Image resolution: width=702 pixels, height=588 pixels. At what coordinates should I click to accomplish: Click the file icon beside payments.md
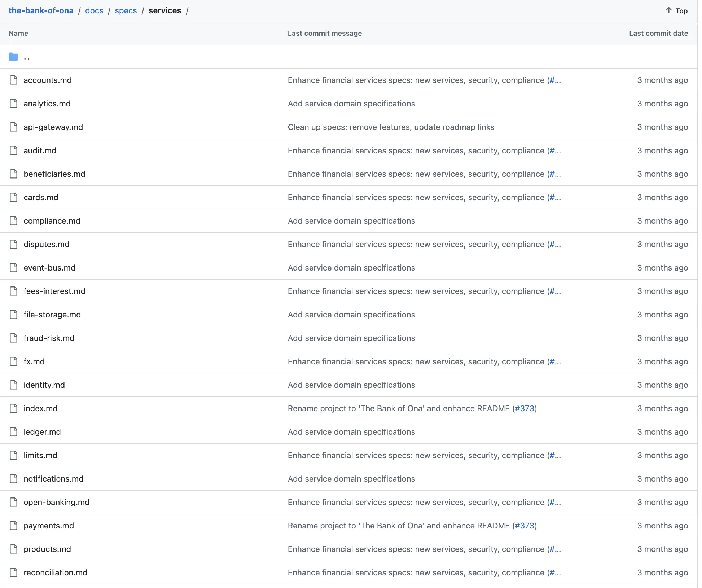click(x=13, y=526)
